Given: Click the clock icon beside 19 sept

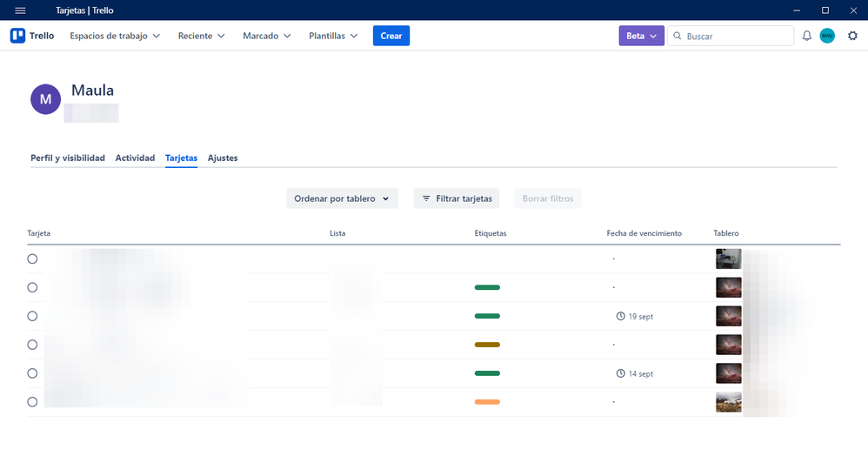Looking at the screenshot, I should [x=620, y=316].
